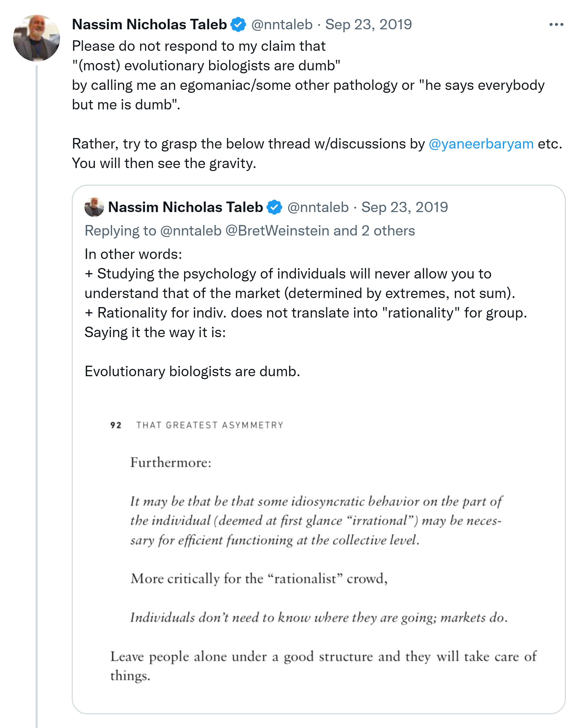Open Nassim Nicholas Taleb's name on the main tweet
This screenshot has height=728, width=577.
149,25
